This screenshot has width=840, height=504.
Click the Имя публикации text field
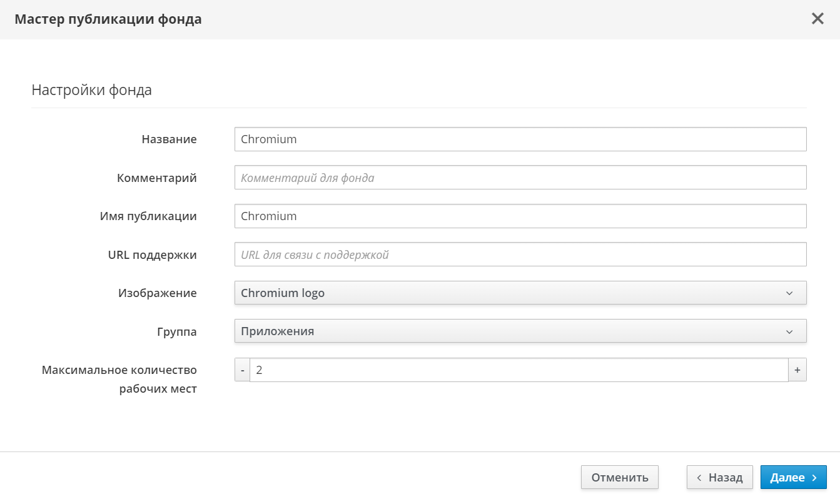click(x=520, y=216)
